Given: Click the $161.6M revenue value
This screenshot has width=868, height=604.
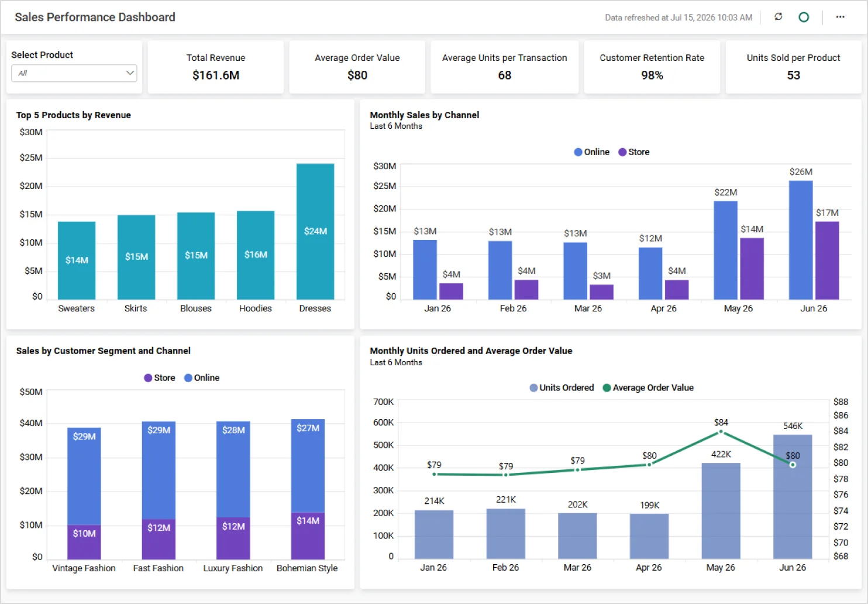Looking at the screenshot, I should click(216, 75).
